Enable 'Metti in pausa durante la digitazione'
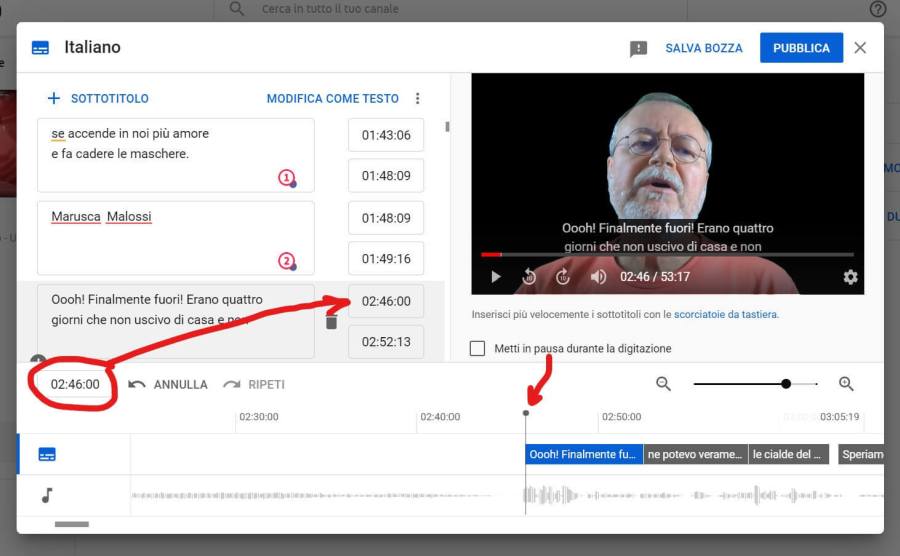 click(478, 348)
